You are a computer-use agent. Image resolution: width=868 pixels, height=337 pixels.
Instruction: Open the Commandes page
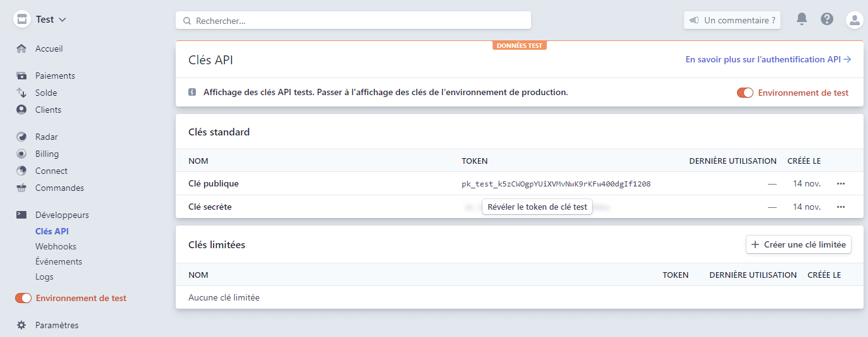pyautogui.click(x=60, y=188)
